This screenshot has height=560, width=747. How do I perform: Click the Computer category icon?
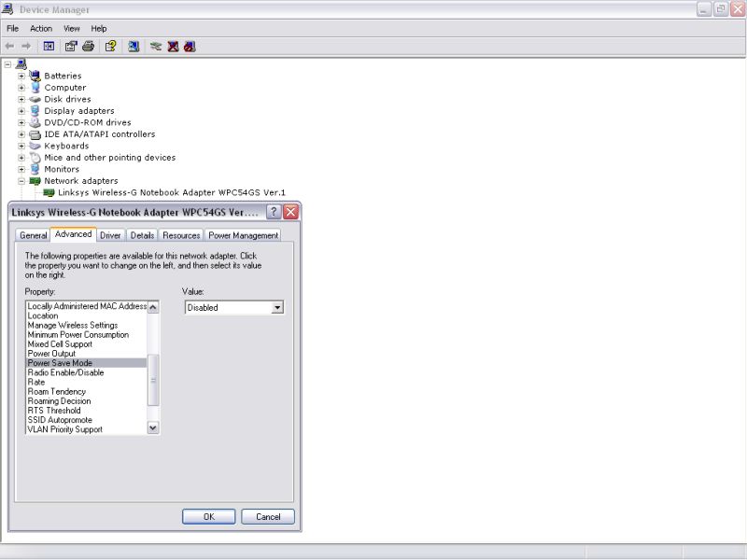tap(35, 87)
